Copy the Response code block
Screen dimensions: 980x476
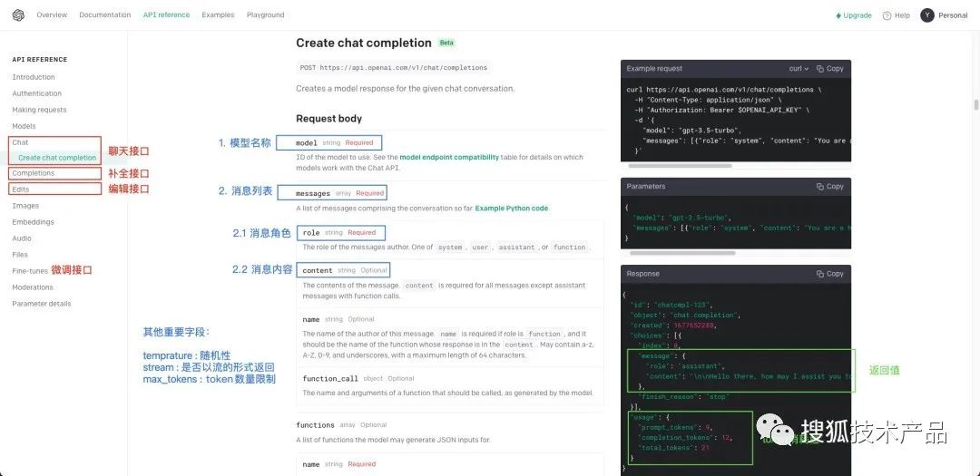830,274
